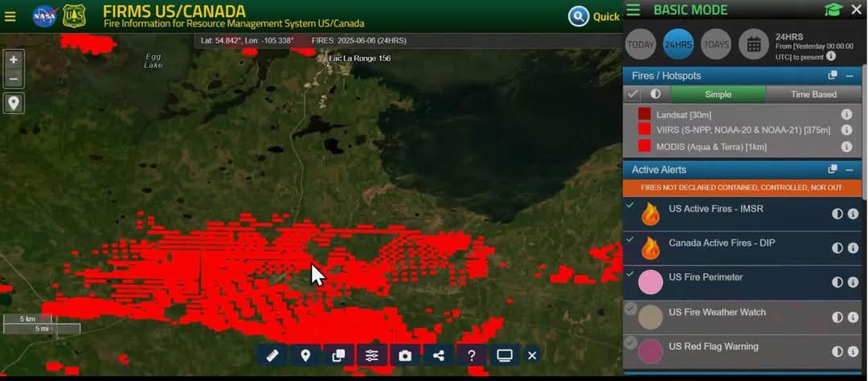Click the 5 km scale bar

click(x=27, y=319)
